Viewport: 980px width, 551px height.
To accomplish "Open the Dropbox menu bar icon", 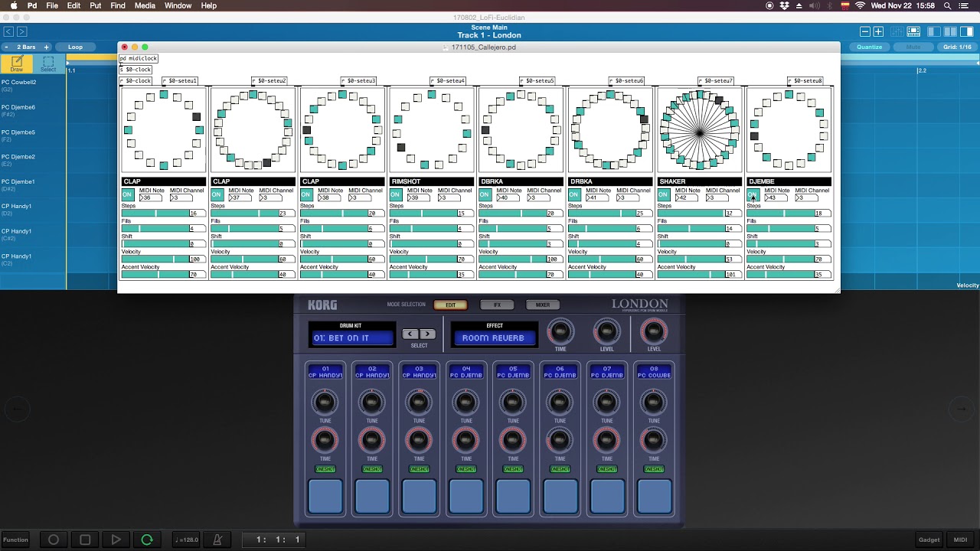I will pyautogui.click(x=785, y=5).
